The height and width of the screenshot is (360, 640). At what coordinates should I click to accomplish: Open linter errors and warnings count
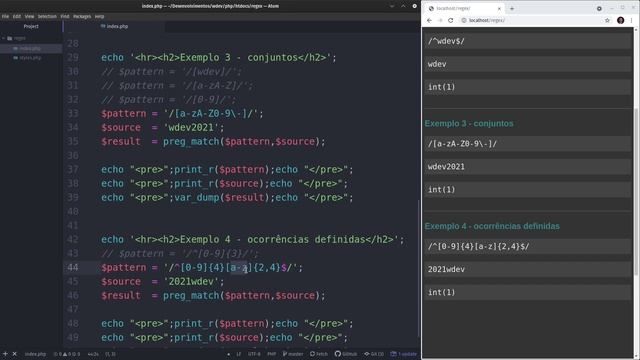point(67,354)
